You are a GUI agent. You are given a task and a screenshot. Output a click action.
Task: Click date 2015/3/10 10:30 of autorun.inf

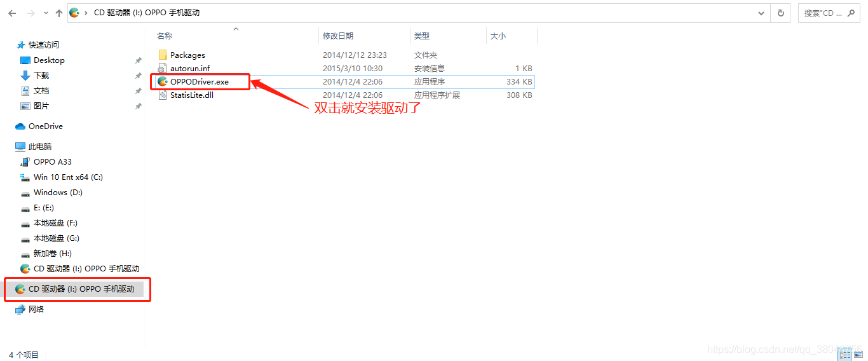[353, 68]
